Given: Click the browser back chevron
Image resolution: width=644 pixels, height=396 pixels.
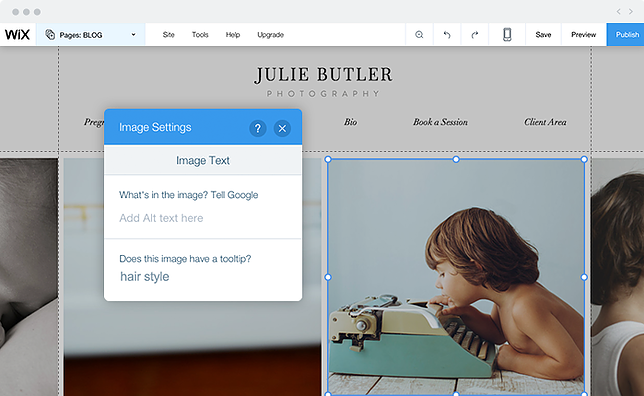Looking at the screenshot, I should click(618, 12).
